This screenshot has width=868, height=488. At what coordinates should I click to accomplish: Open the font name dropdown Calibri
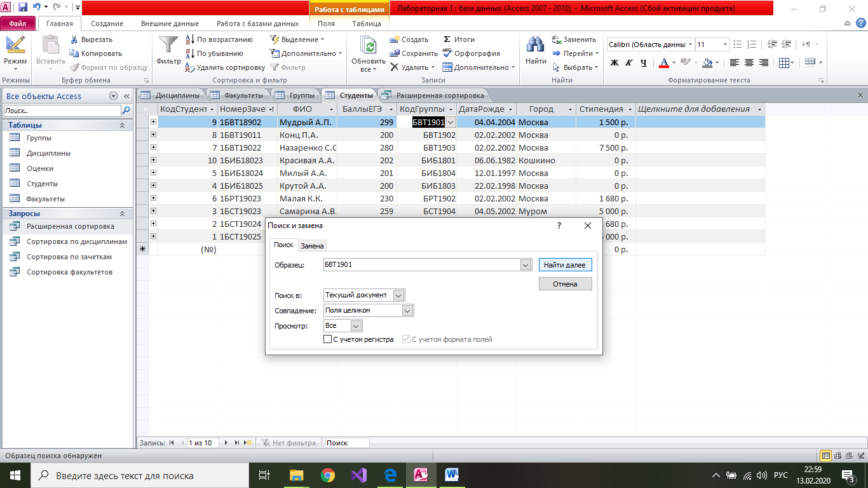pyautogui.click(x=691, y=44)
